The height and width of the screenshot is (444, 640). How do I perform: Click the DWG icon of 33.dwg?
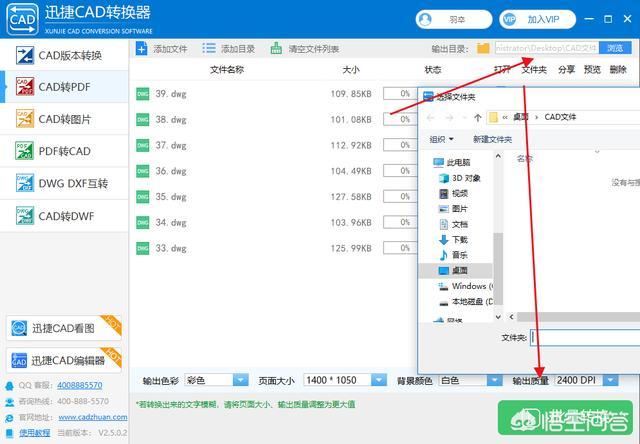(142, 248)
